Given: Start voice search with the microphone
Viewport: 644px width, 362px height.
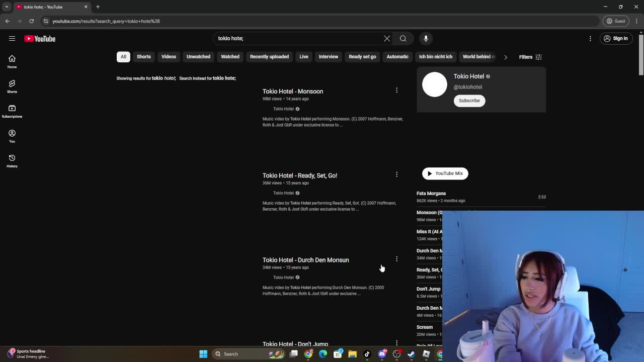Looking at the screenshot, I should click(426, 38).
